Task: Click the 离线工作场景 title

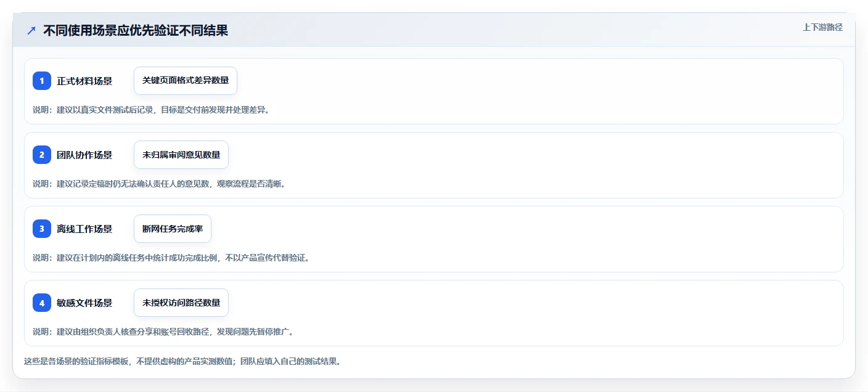Action: point(84,229)
